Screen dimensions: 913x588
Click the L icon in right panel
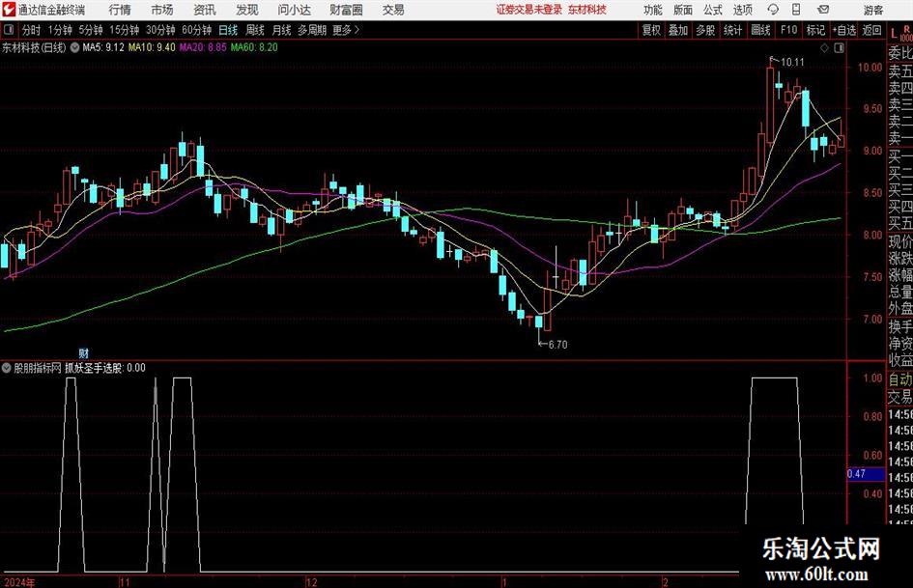click(894, 34)
